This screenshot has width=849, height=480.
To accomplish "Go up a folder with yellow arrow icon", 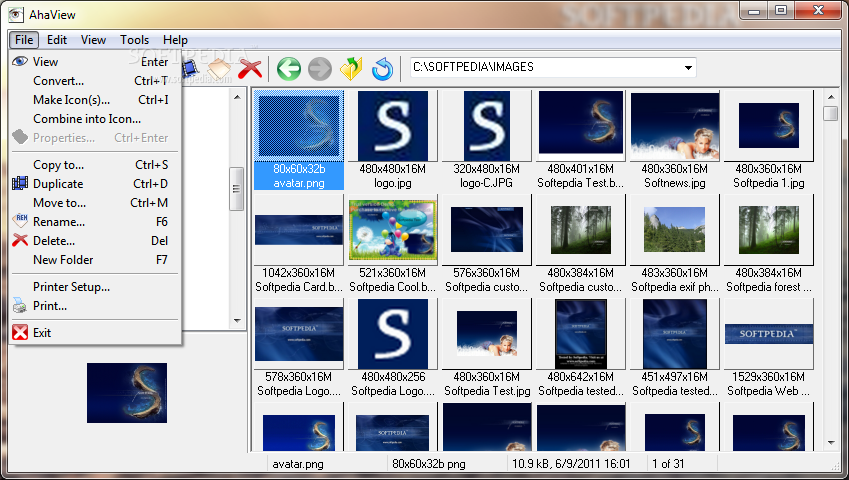I will (351, 69).
